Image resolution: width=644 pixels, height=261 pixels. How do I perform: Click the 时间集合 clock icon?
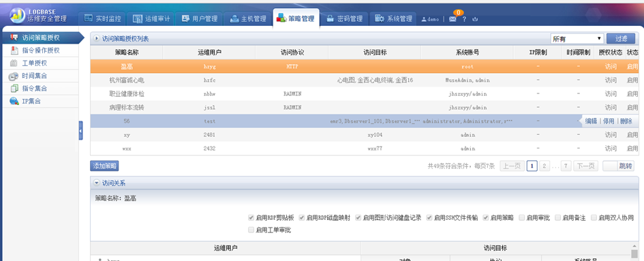(x=14, y=76)
